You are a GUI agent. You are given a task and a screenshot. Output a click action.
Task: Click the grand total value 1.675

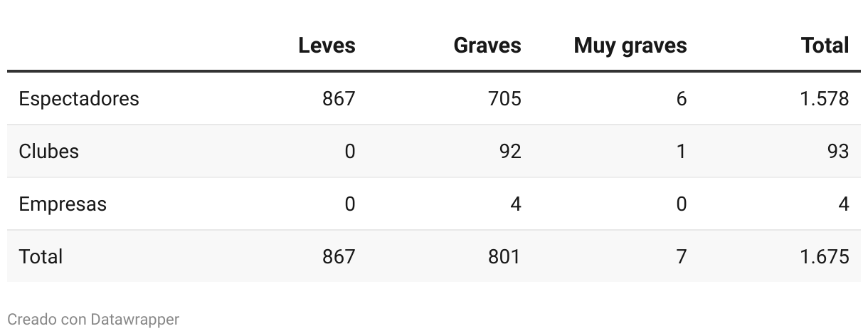pyautogui.click(x=825, y=256)
